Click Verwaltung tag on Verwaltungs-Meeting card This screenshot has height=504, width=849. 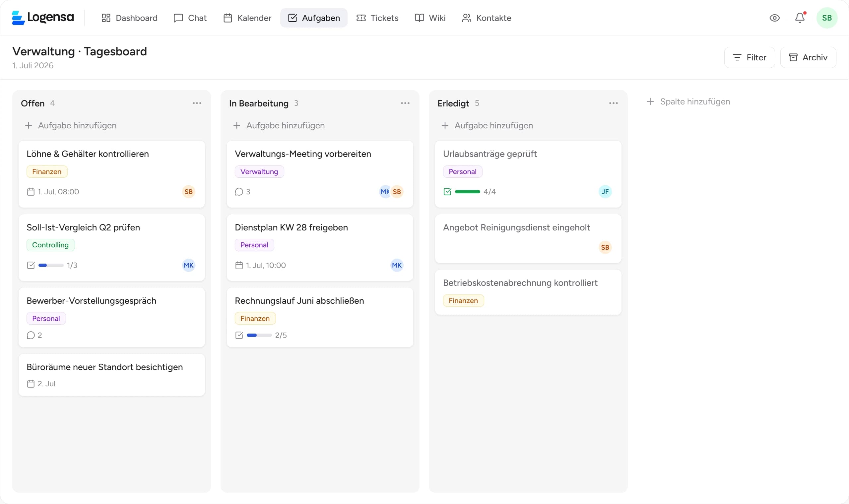[x=259, y=171]
